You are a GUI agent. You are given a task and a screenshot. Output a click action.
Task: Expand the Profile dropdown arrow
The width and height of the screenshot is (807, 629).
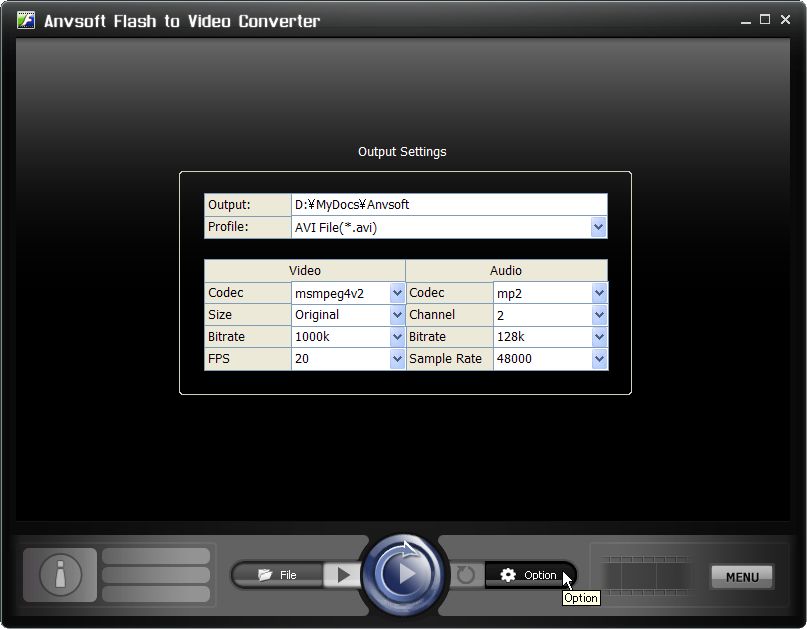pos(598,227)
